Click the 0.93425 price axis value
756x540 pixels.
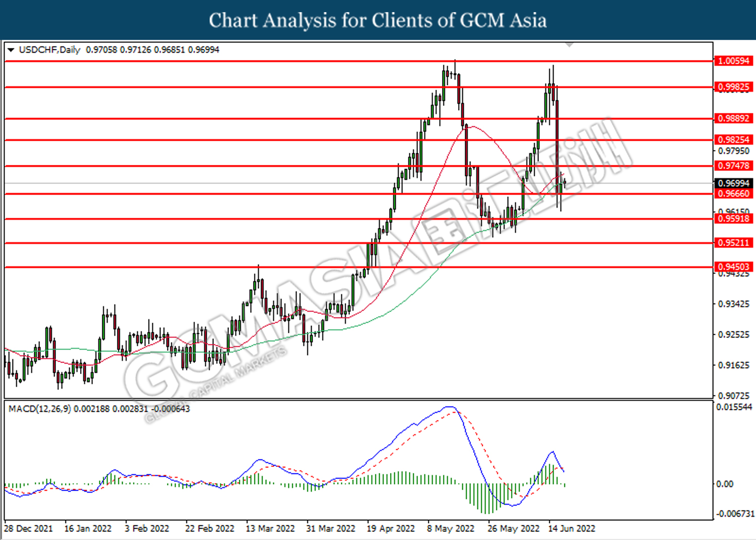pyautogui.click(x=733, y=304)
